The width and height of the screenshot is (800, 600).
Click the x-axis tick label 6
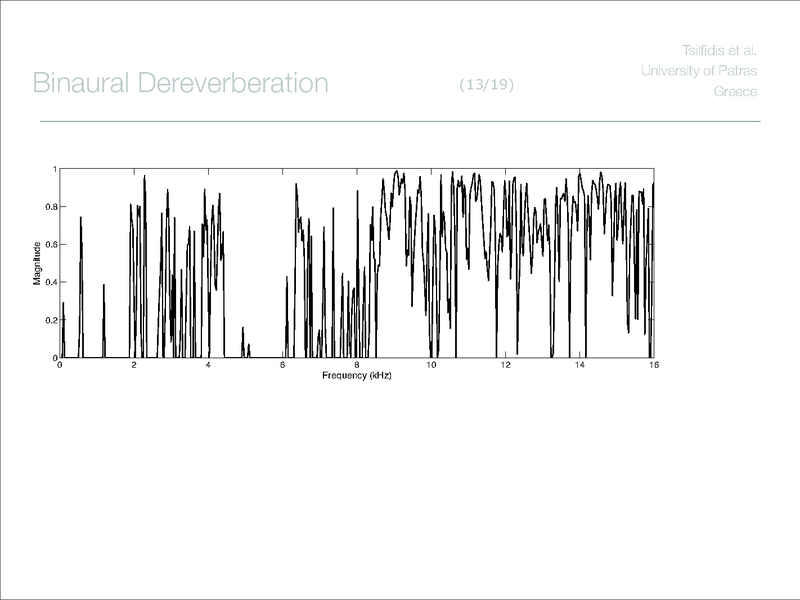pos(282,365)
